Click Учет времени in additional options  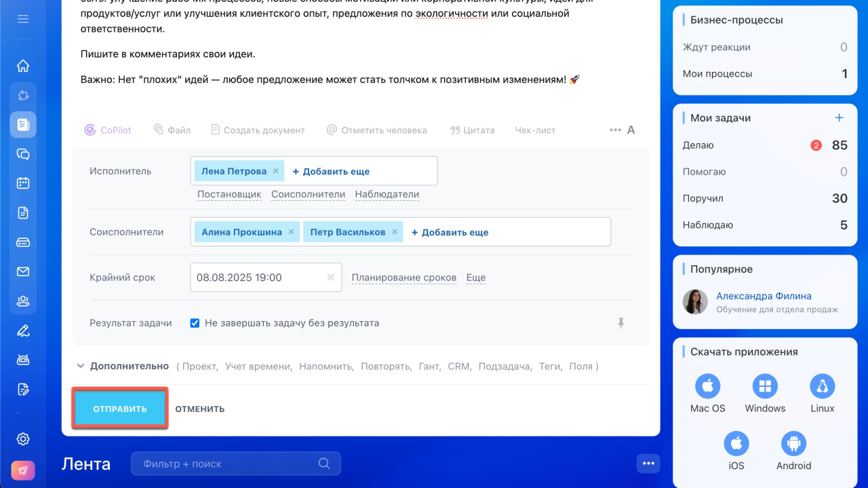point(258,367)
